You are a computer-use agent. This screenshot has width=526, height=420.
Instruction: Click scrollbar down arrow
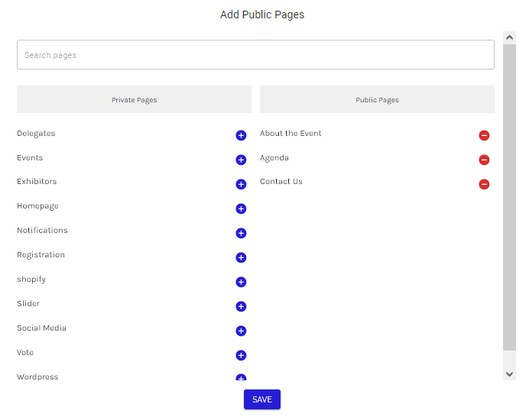pos(509,373)
